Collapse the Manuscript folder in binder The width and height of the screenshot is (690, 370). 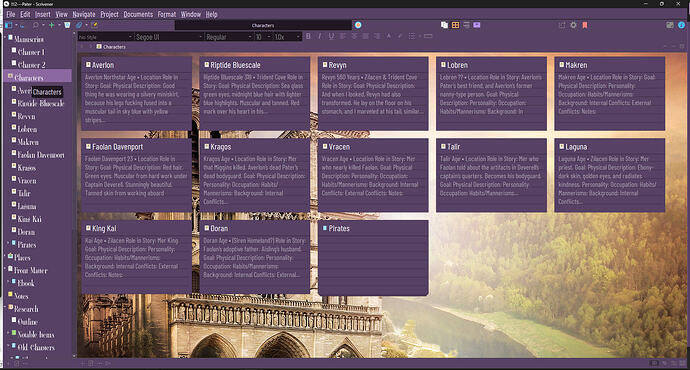[5, 38]
